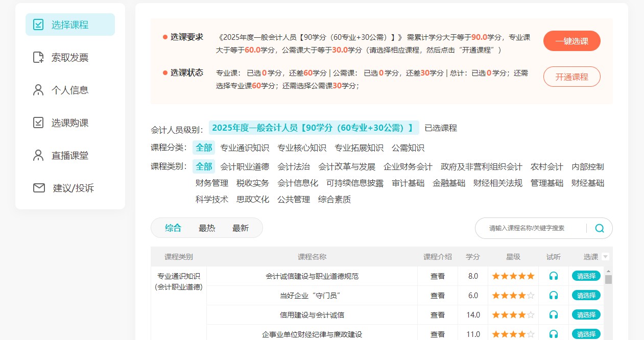Play audition headphone icon for 会计诚信建设与职业道德规范
The image size is (644, 340).
pyautogui.click(x=554, y=276)
